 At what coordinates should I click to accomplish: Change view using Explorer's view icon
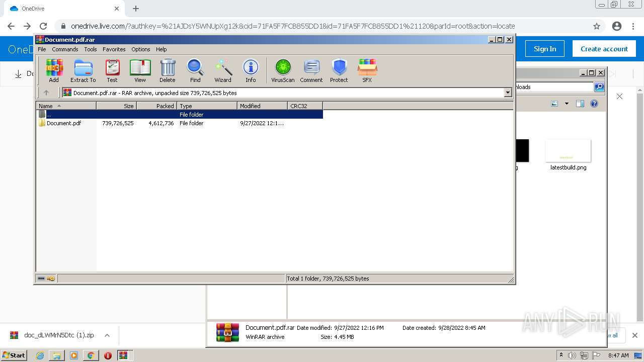coord(554,104)
